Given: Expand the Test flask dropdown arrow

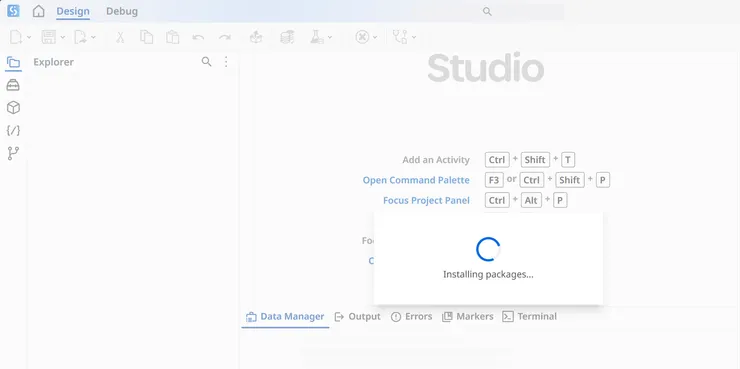Looking at the screenshot, I should pyautogui.click(x=330, y=37).
